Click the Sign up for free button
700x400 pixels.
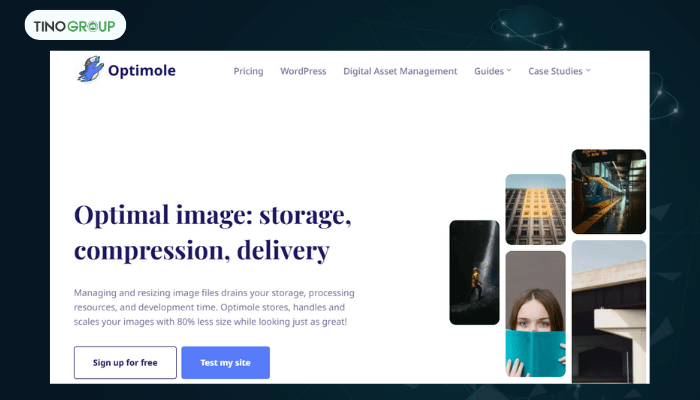point(125,362)
